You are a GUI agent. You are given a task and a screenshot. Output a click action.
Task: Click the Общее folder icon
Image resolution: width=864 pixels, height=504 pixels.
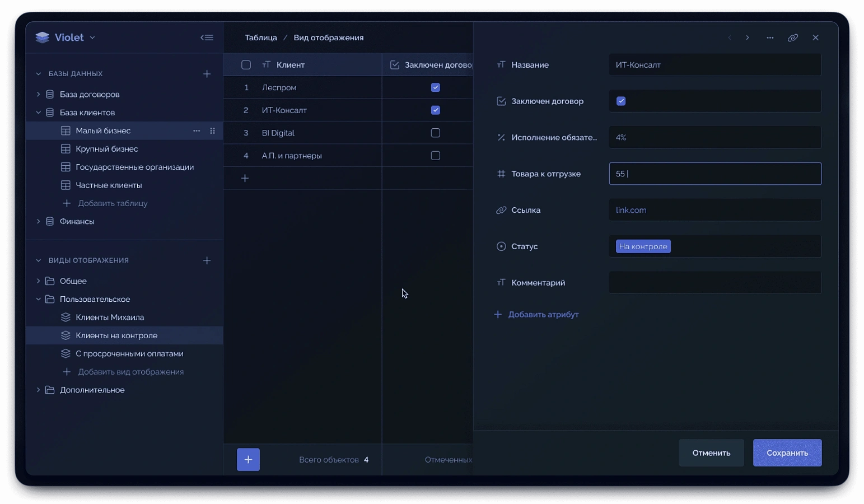coord(50,281)
